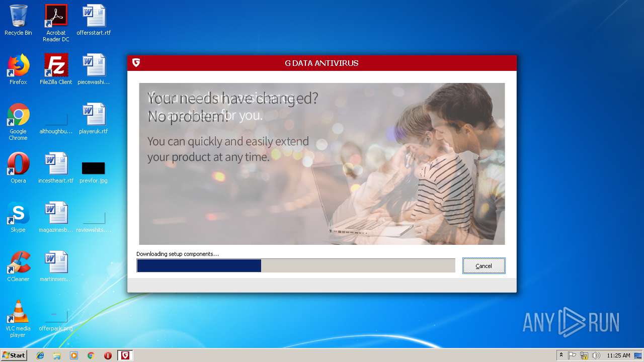
Task: Launch Opera from the taskbar
Action: point(108,355)
